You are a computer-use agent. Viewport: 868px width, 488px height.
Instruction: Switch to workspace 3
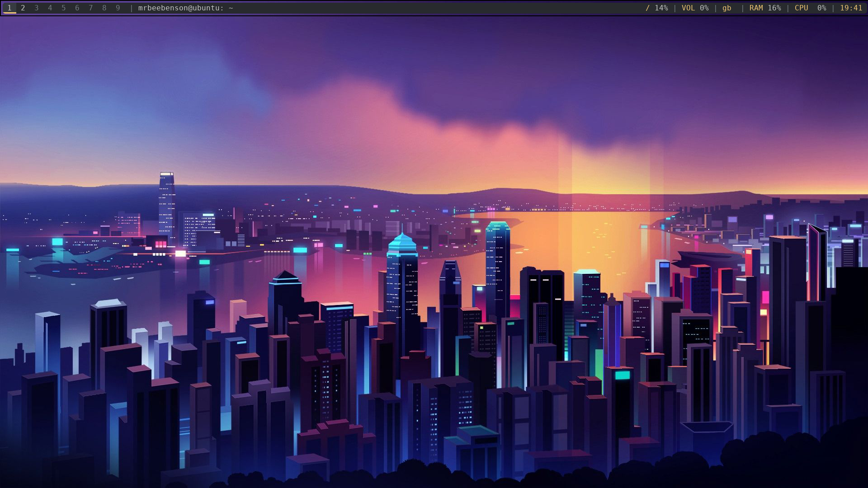37,8
